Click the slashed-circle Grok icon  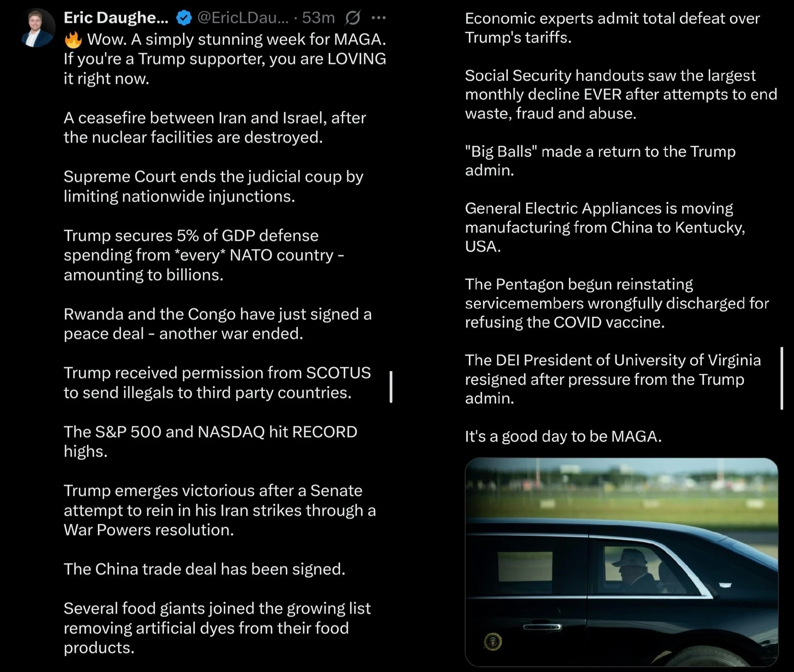352,18
